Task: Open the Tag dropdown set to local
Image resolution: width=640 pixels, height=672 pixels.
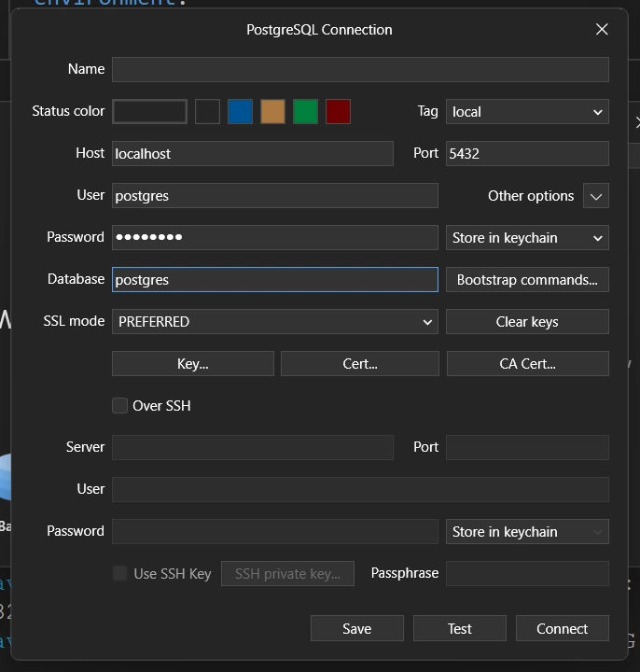Action: pyautogui.click(x=527, y=111)
